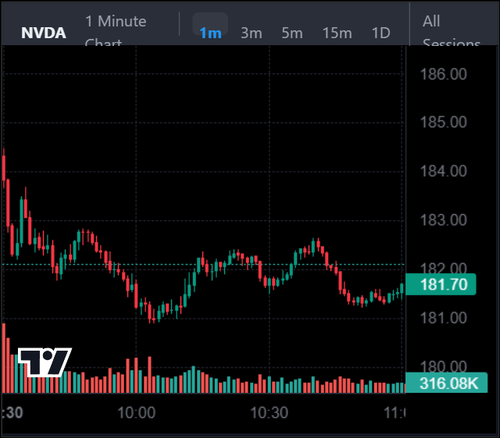Image resolution: width=500 pixels, height=438 pixels.
Task: Click the 181.00 price axis label
Action: (x=443, y=318)
